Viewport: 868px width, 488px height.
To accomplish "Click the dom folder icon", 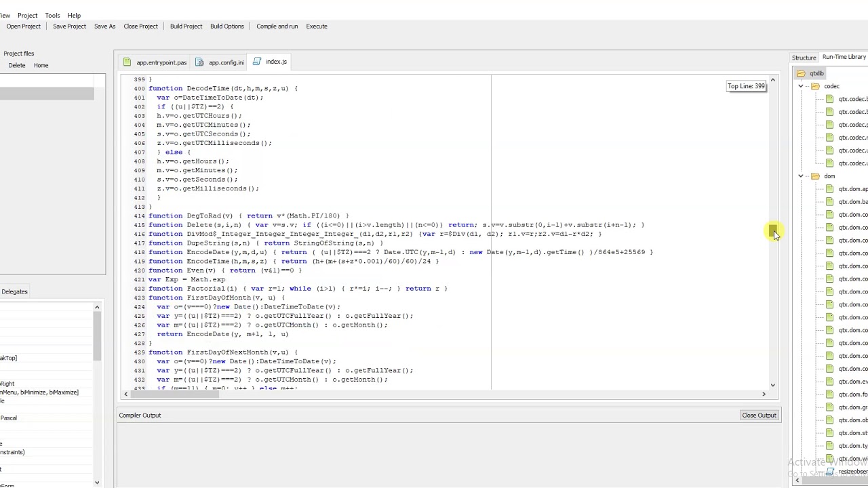I will coord(815,176).
